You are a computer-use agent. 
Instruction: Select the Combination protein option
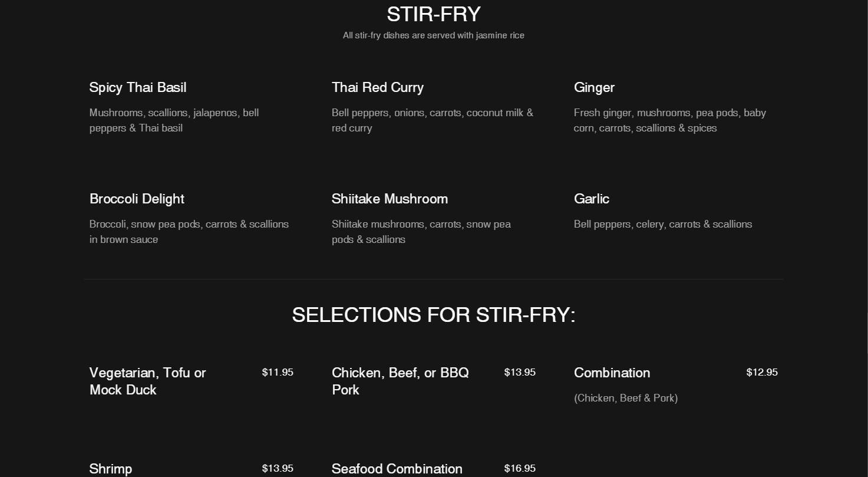coord(612,373)
